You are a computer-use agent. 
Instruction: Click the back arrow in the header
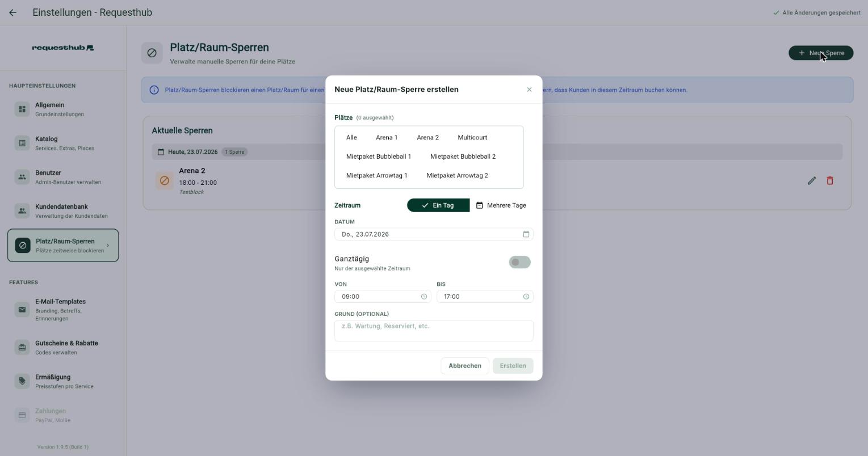[x=12, y=12]
